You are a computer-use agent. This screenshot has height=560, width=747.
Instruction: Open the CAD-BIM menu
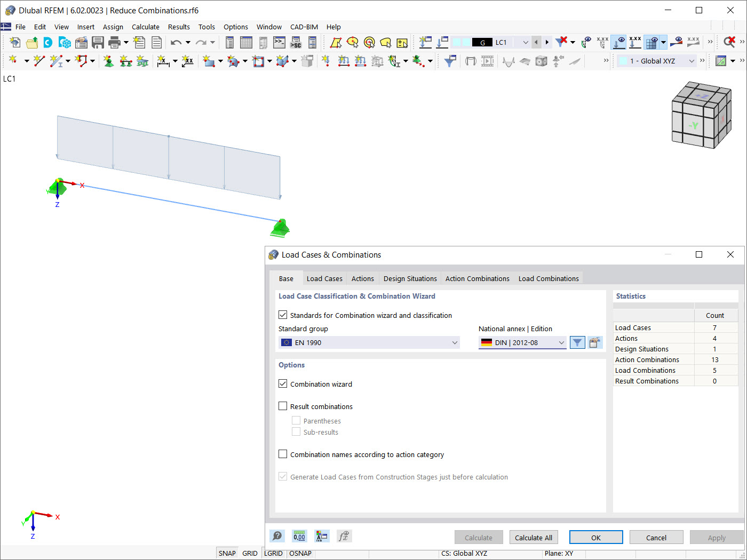click(304, 27)
